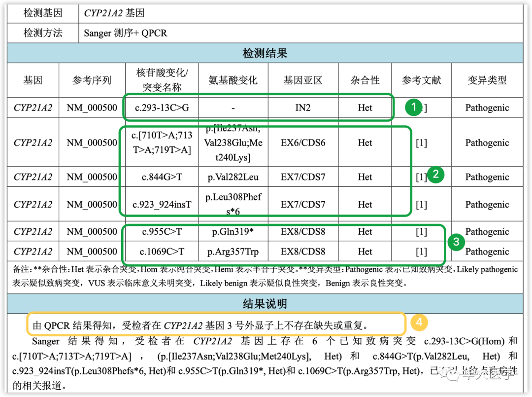Click the 参考文献 column header
The width and height of the screenshot is (532, 397).
point(421,80)
